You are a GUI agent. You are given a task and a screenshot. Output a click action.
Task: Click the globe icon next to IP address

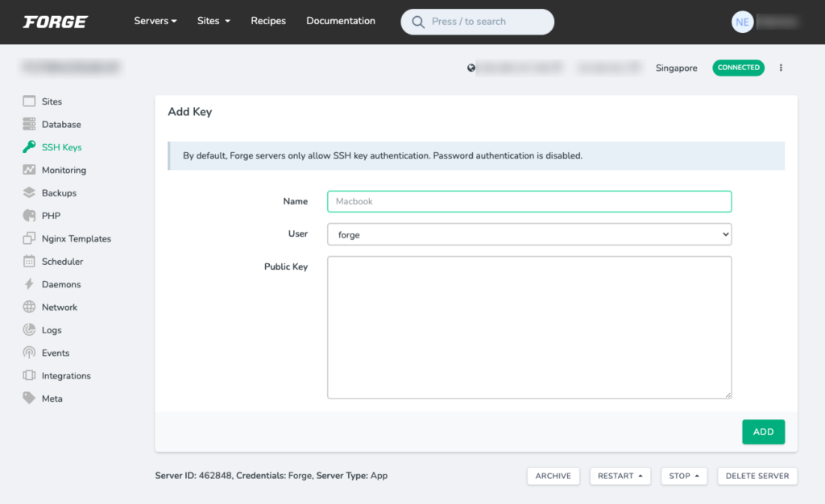pyautogui.click(x=471, y=68)
